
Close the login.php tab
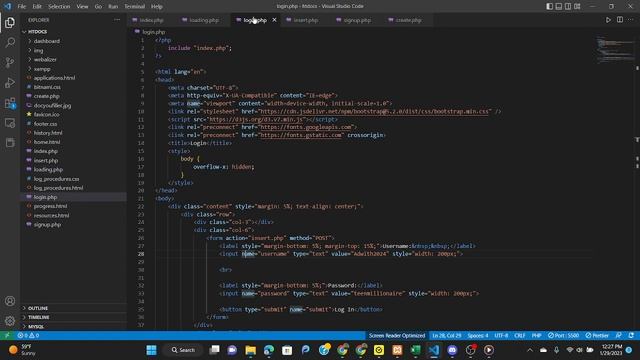coord(274,20)
